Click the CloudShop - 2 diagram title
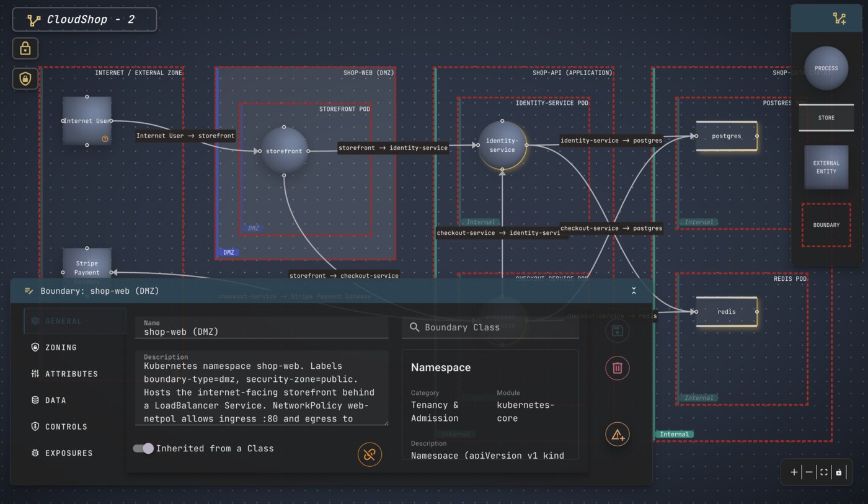Image resolution: width=868 pixels, height=504 pixels. pos(91,19)
